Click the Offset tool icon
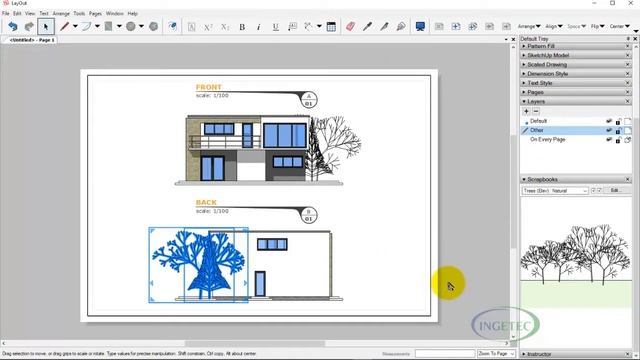The height and width of the screenshot is (360, 640). pyautogui.click(x=173, y=26)
